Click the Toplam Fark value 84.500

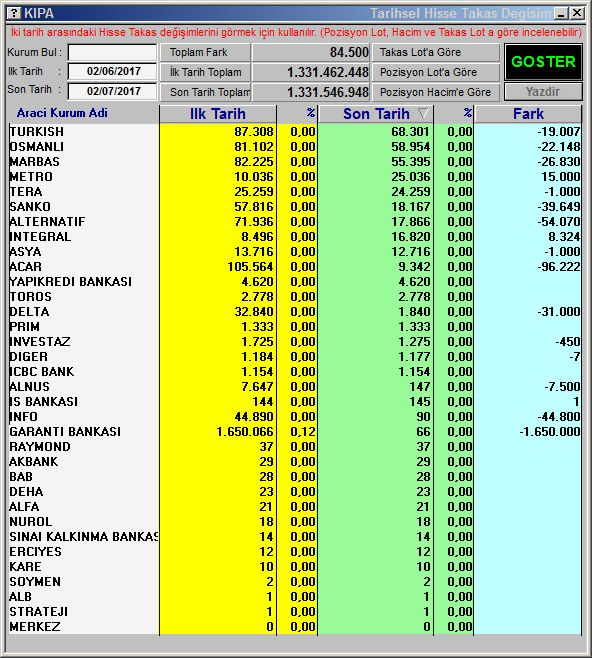[x=349, y=52]
